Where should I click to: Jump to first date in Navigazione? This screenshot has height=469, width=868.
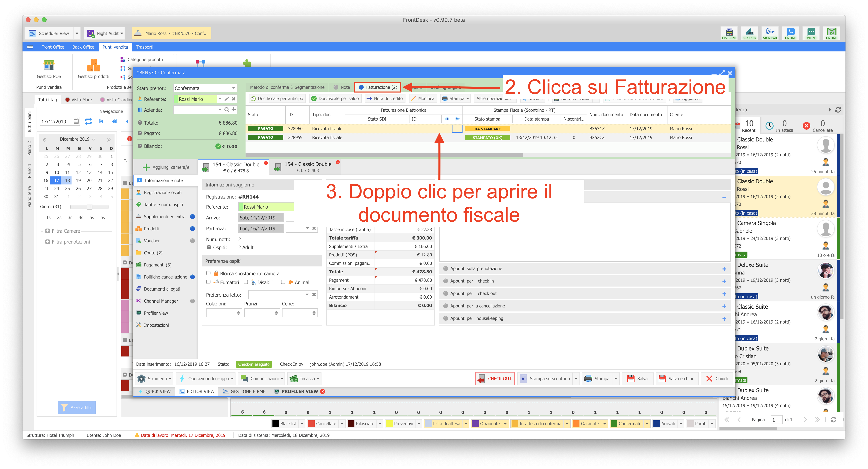pos(101,121)
